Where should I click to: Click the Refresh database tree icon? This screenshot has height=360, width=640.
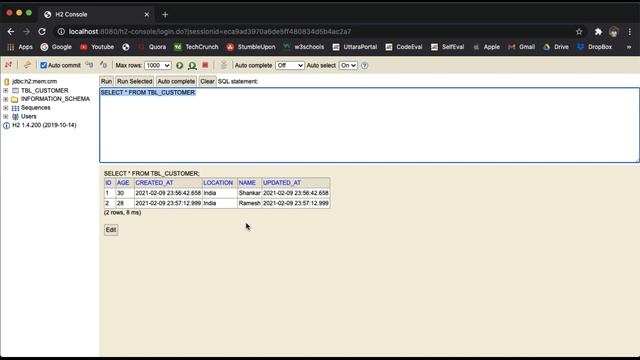(x=27, y=65)
